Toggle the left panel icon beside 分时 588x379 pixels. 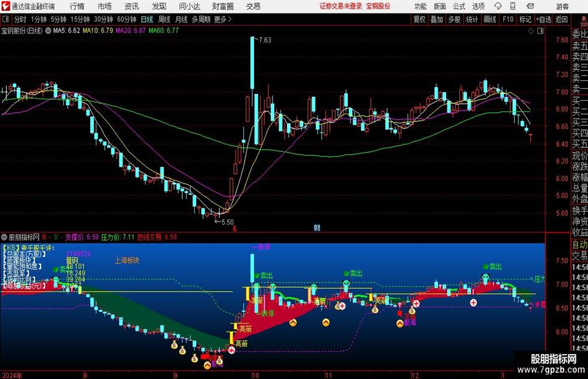(x=6, y=19)
